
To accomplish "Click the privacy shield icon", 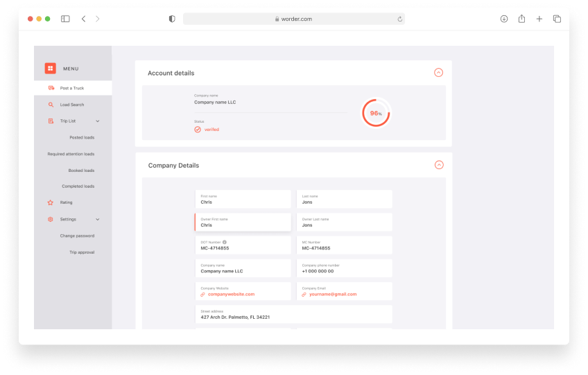I will [172, 19].
